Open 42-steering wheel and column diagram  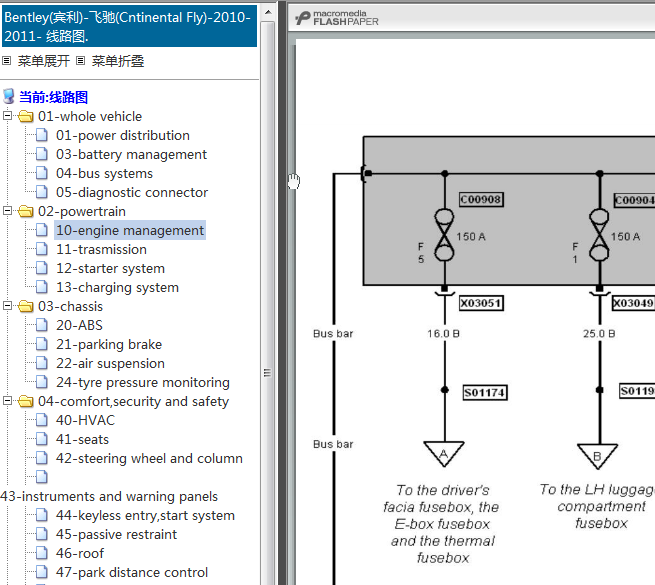pos(149,458)
